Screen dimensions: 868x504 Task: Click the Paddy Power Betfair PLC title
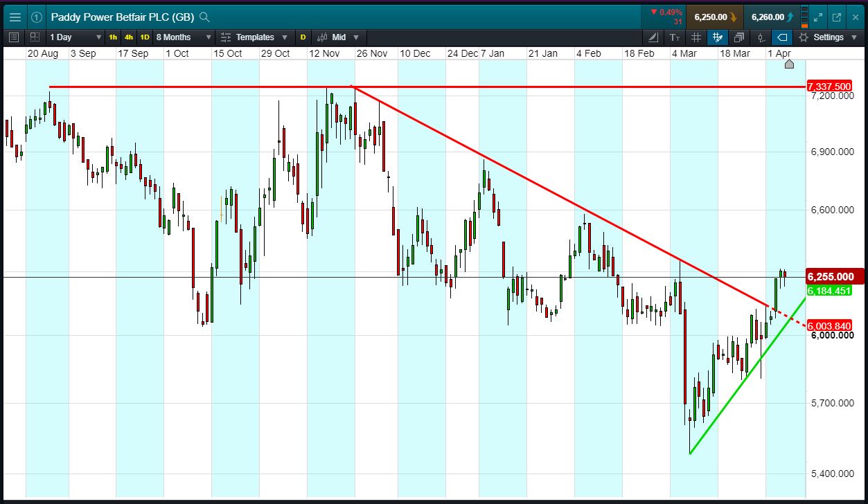click(x=123, y=17)
